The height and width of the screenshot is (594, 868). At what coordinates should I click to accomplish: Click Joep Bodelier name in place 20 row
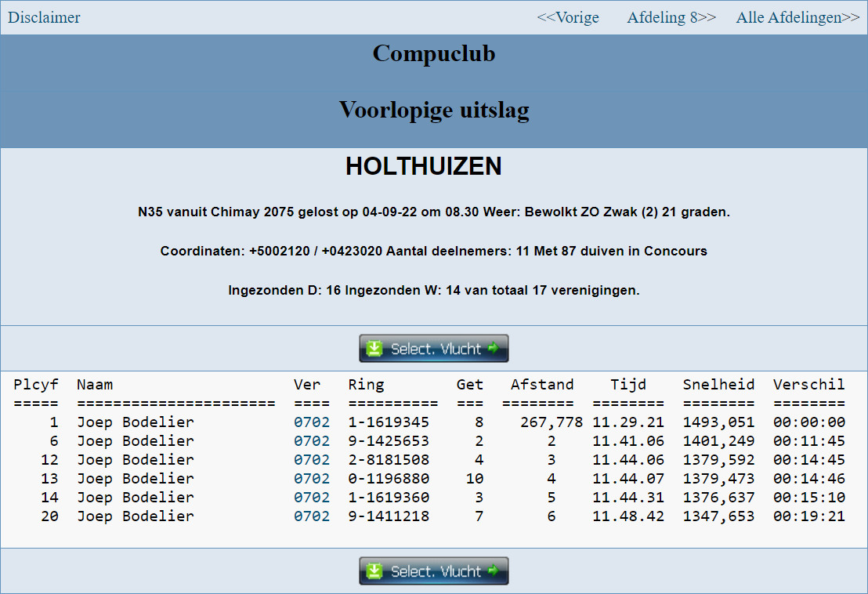point(136,516)
